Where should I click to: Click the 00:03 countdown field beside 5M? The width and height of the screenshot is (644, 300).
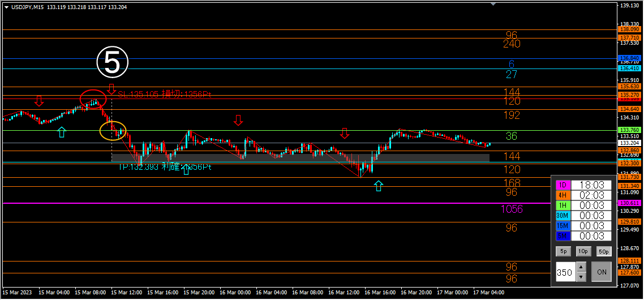(x=591, y=236)
